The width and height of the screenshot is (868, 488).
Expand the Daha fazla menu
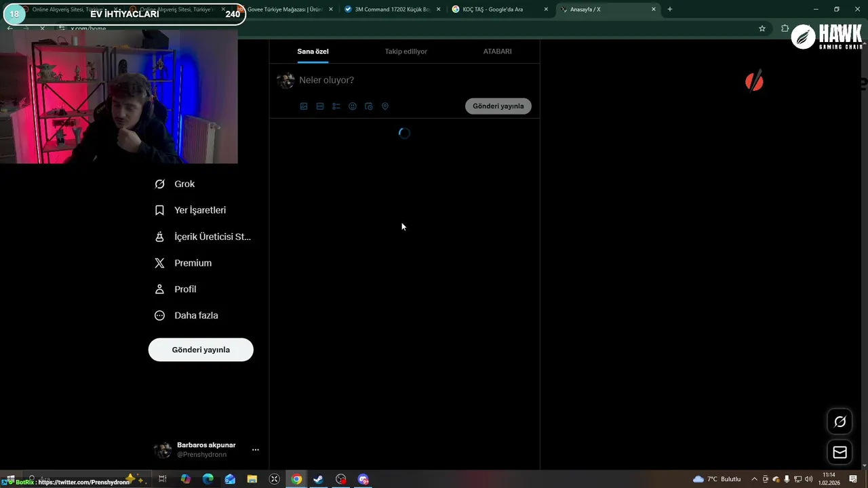click(x=186, y=315)
